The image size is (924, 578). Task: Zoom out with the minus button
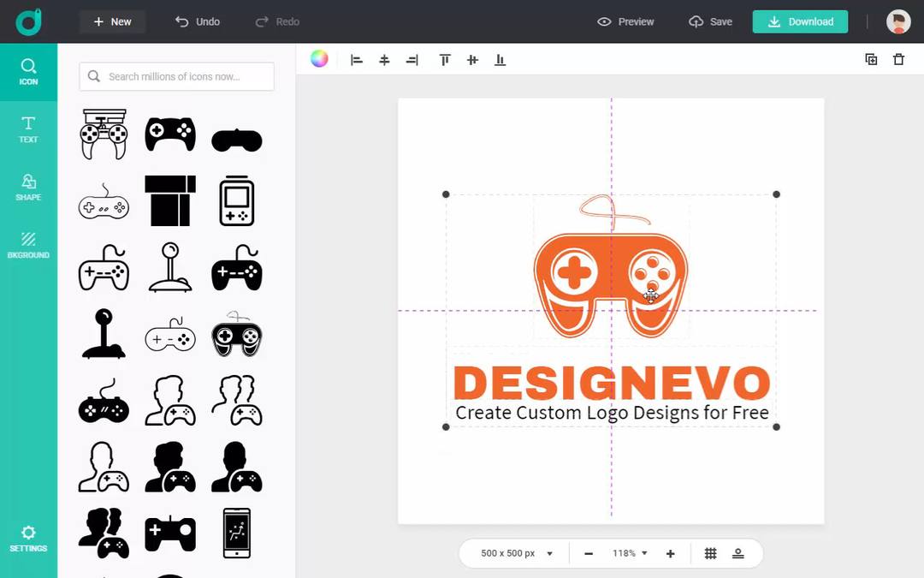point(589,554)
